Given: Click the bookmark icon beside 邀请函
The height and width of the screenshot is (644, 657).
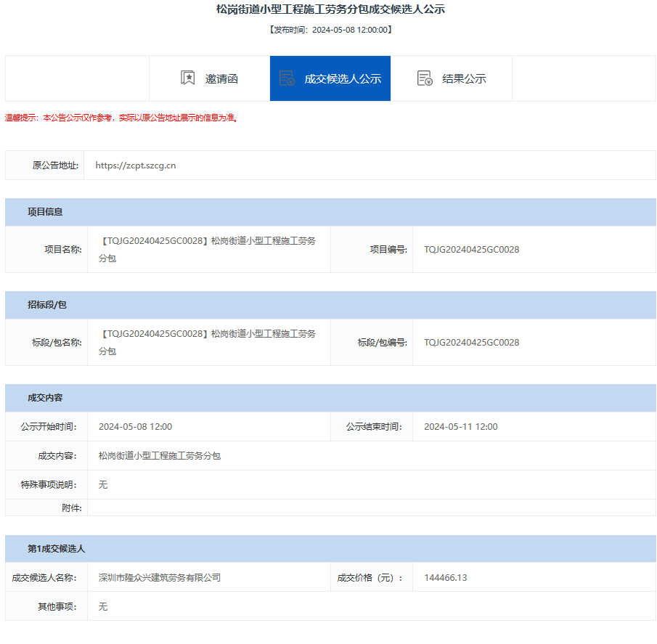Looking at the screenshot, I should tap(188, 78).
